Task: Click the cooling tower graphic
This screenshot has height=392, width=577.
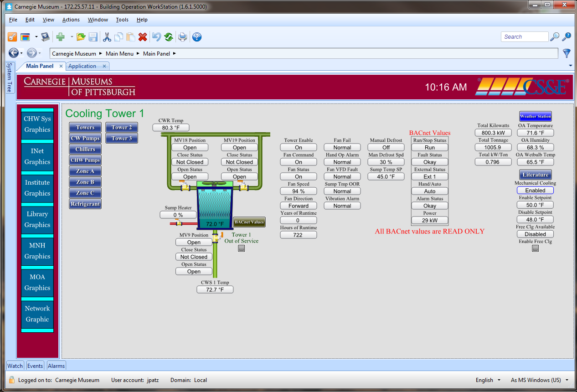Action: (215, 205)
